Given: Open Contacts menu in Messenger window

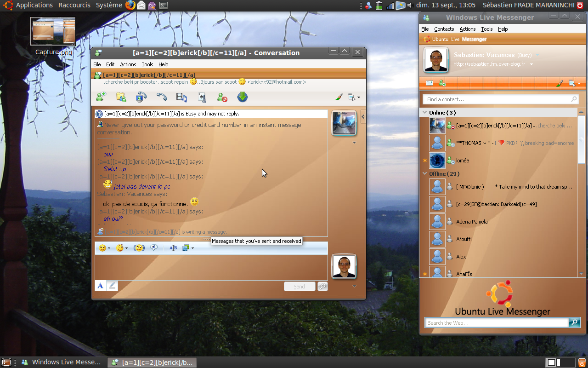Looking at the screenshot, I should [x=444, y=29].
